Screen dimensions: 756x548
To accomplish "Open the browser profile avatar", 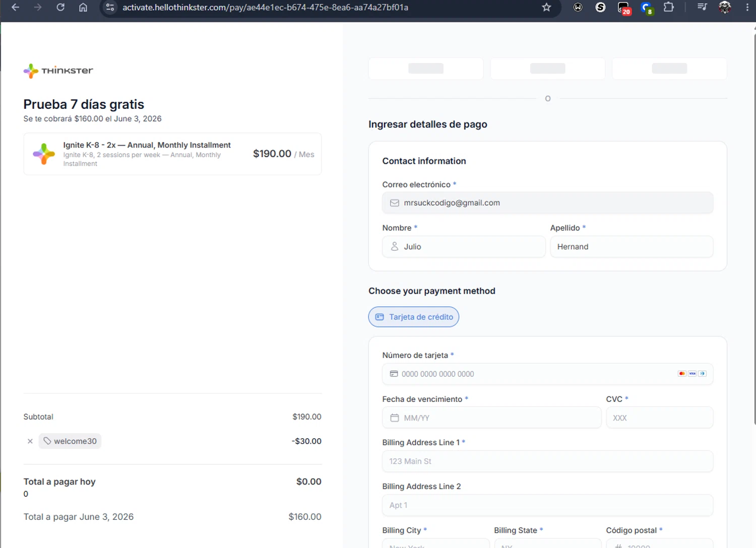I will click(x=725, y=7).
